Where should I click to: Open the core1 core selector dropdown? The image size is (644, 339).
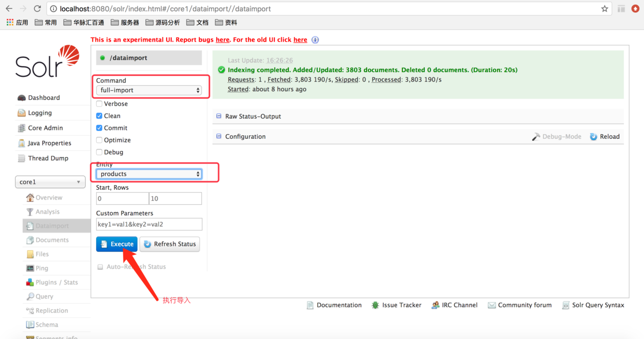coord(50,182)
